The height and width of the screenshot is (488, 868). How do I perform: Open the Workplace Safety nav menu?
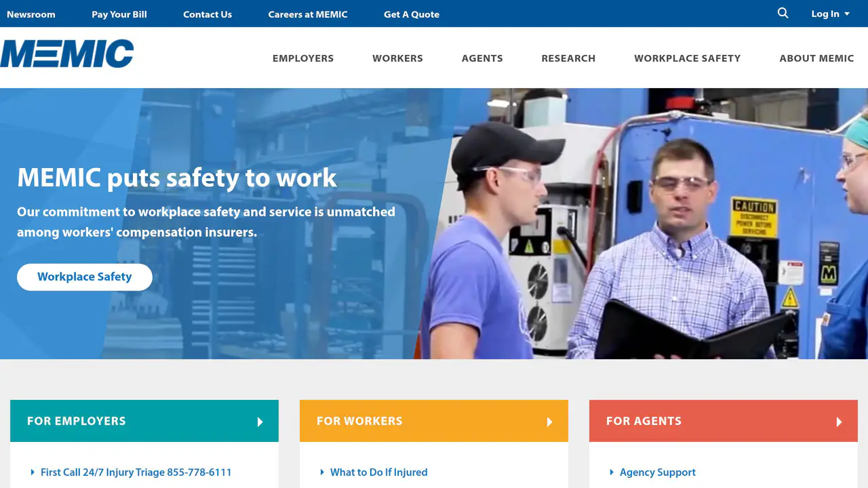click(x=688, y=58)
